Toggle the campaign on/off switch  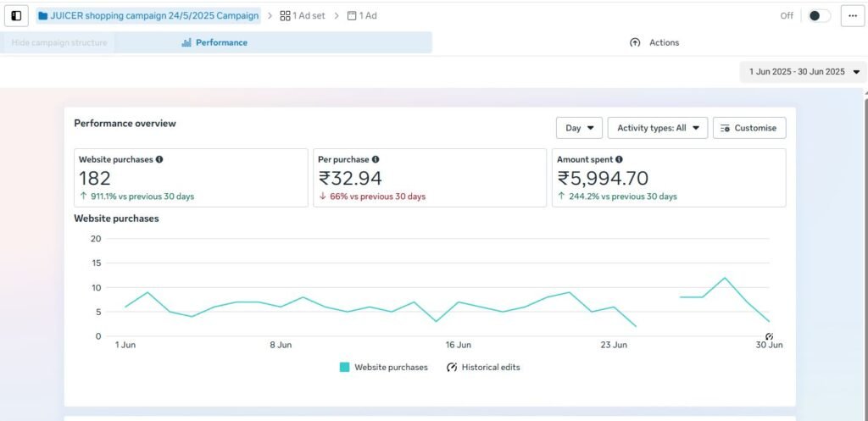tap(818, 15)
